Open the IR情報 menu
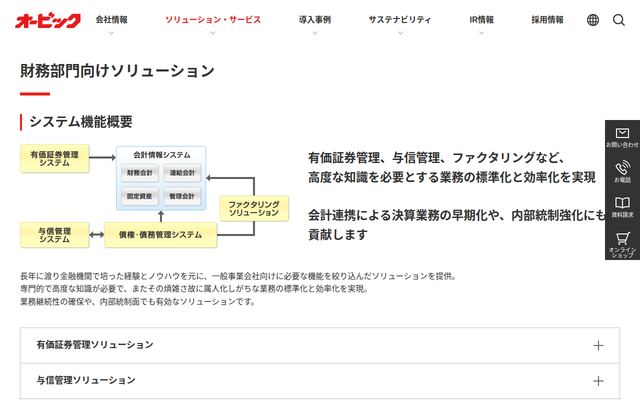The width and height of the screenshot is (640, 400). (x=482, y=20)
